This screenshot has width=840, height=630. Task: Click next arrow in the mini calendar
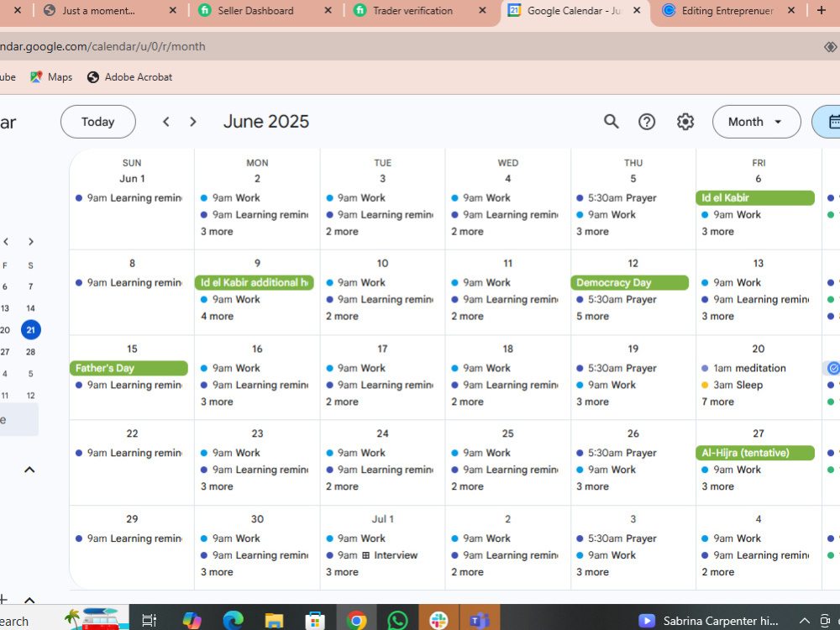click(x=31, y=242)
